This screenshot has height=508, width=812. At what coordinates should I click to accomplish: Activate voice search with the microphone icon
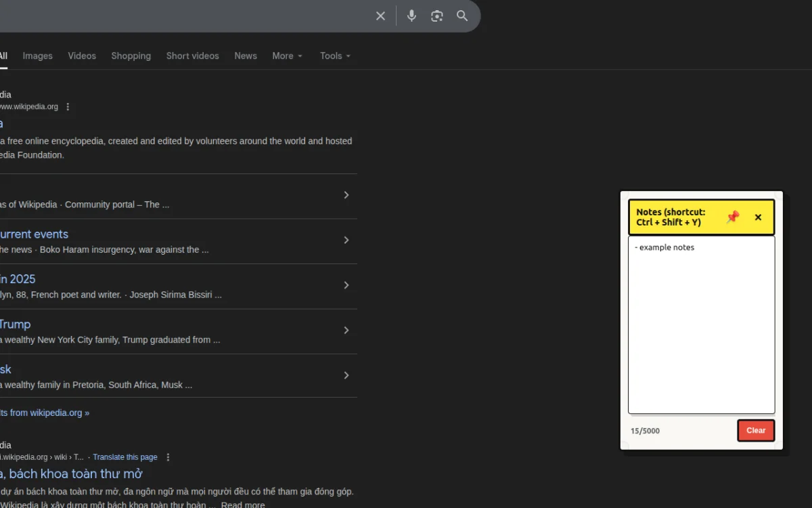pos(411,16)
